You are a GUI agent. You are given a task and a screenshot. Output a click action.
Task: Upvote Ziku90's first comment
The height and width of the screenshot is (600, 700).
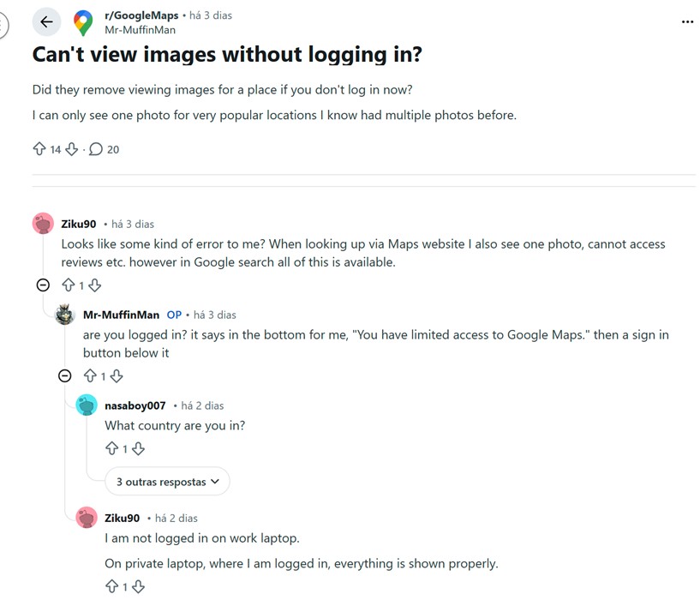pos(69,285)
